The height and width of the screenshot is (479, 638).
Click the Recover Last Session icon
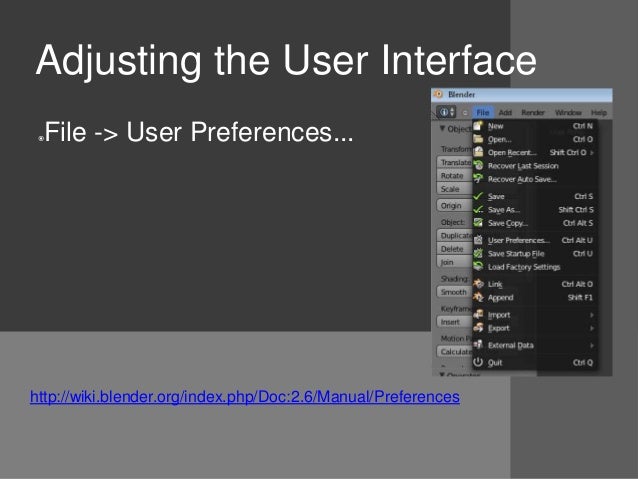(478, 166)
